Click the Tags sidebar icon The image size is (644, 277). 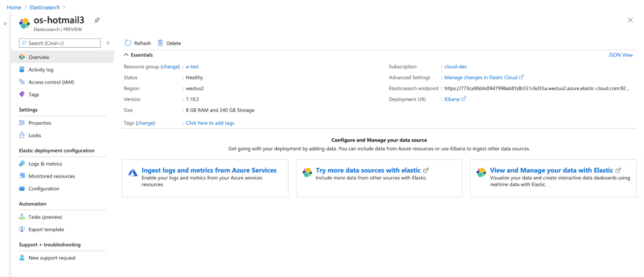tap(22, 95)
